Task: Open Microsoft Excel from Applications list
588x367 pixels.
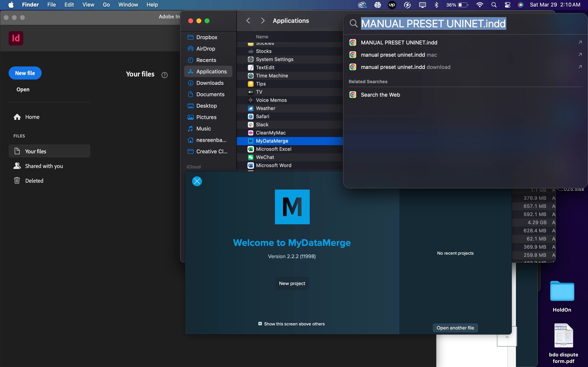Action: click(x=273, y=149)
